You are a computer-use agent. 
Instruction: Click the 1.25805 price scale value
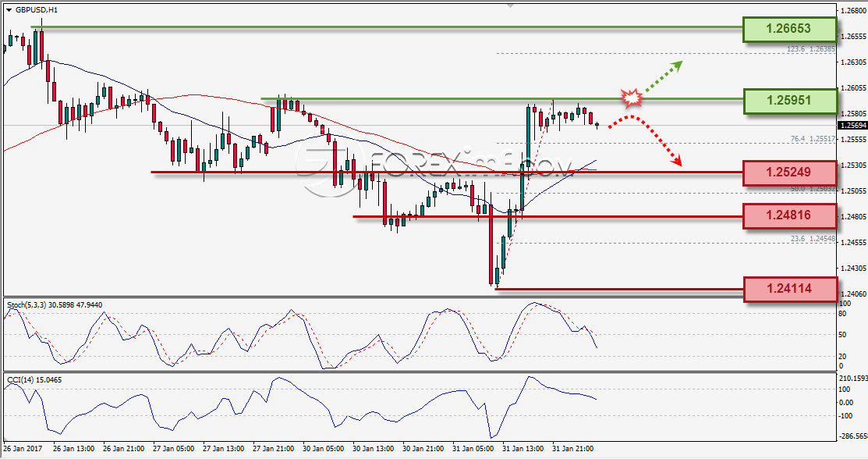click(853, 114)
